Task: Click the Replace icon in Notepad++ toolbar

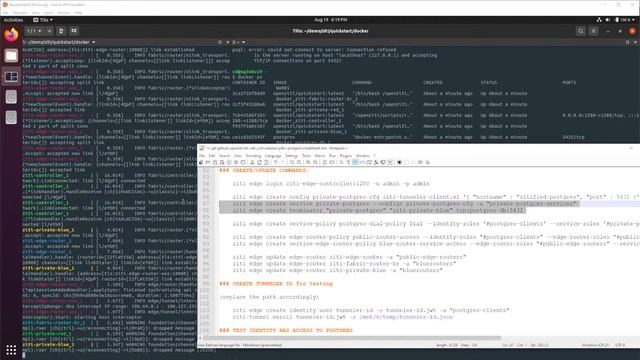Action: point(299,162)
